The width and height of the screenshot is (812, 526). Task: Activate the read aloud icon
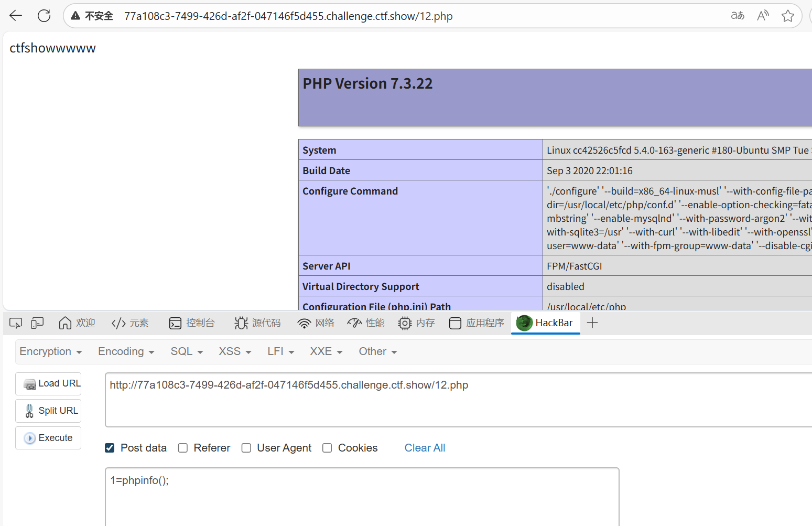763,16
